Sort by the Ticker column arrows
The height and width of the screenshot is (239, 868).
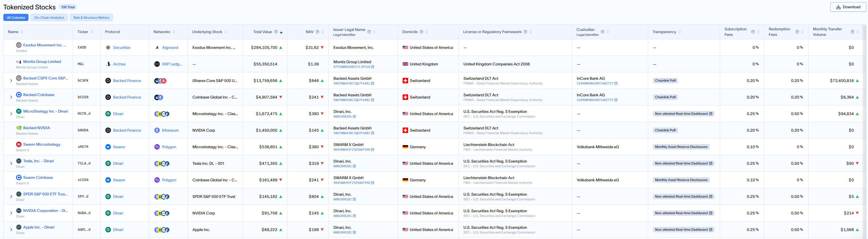click(92, 32)
